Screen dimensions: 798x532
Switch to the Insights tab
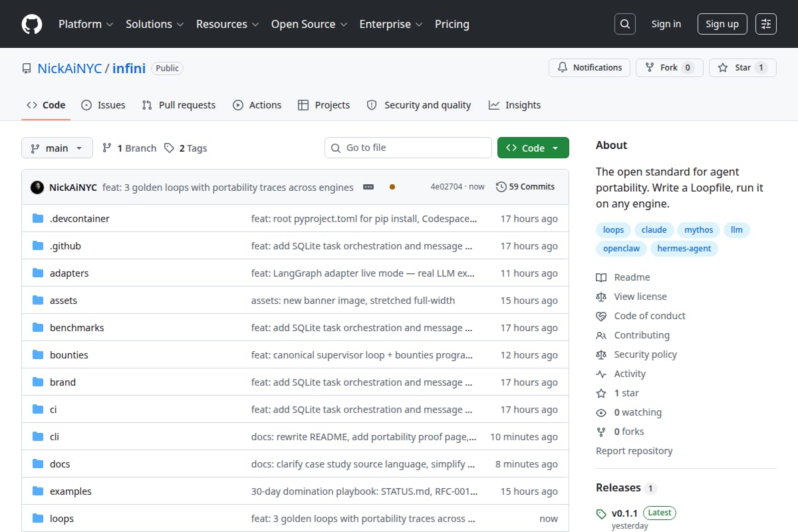point(515,105)
